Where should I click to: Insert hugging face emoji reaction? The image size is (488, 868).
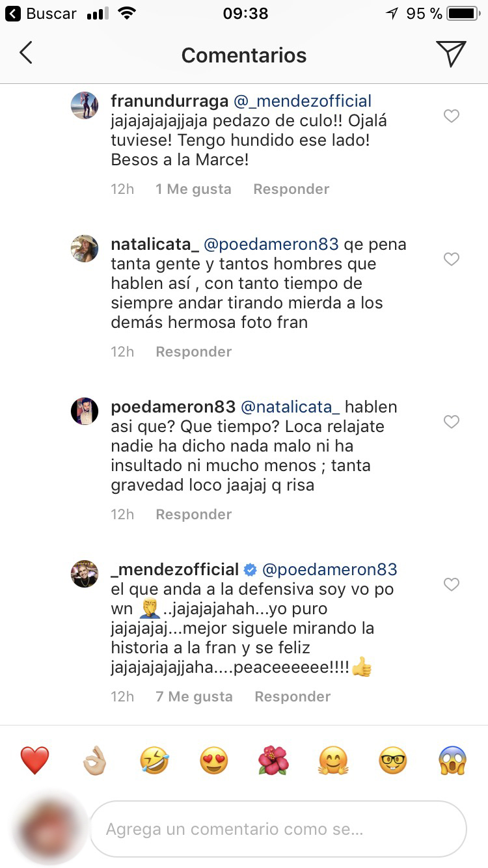[x=333, y=760]
